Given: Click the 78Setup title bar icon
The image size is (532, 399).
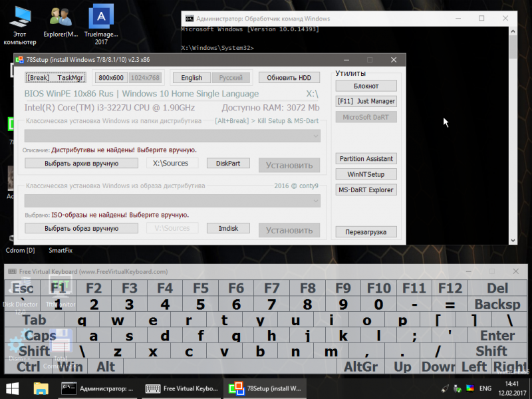Looking at the screenshot, I should coord(20,60).
